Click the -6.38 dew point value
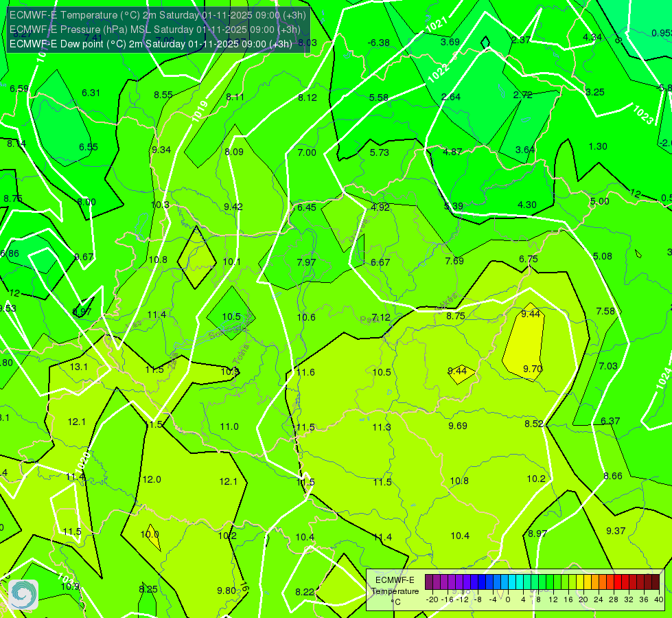Image resolution: width=672 pixels, height=618 pixels. pos(379,43)
